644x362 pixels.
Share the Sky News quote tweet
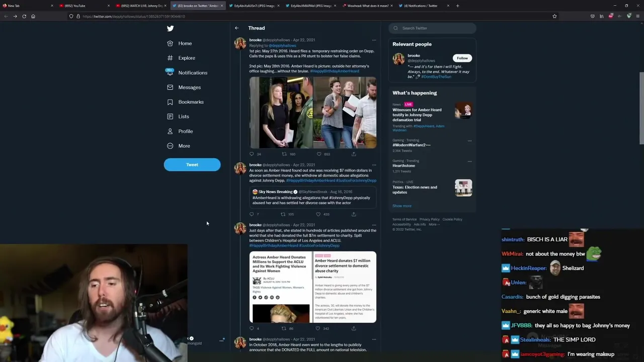[x=354, y=214]
